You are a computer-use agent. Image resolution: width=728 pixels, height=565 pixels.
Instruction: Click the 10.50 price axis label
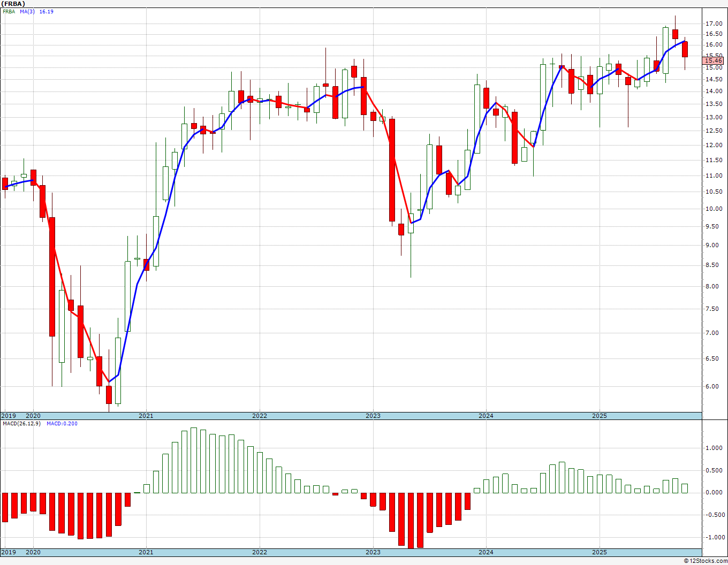tap(714, 192)
